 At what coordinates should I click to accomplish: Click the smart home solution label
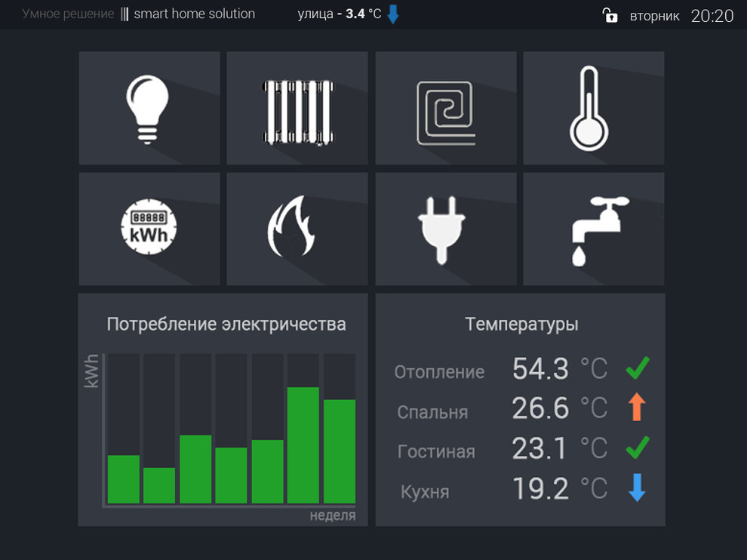(195, 14)
